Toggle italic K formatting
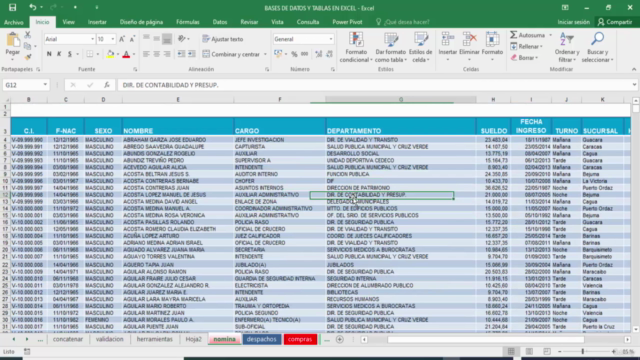The image size is (640, 360). point(59,54)
